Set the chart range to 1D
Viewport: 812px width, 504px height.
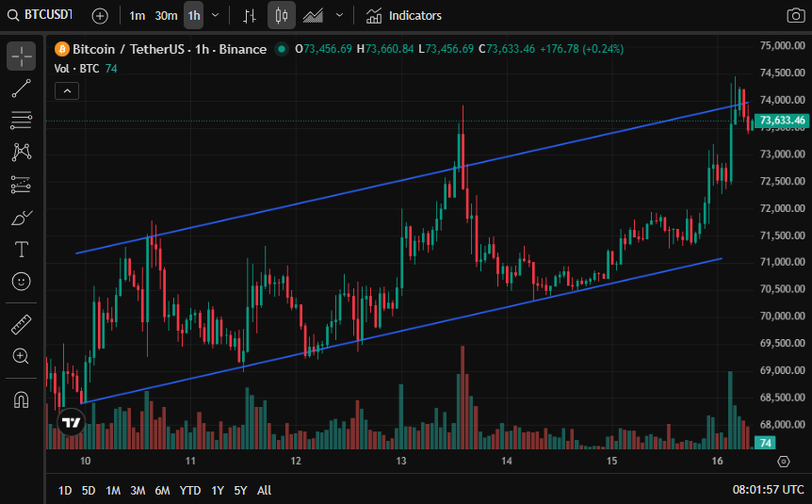coord(65,490)
